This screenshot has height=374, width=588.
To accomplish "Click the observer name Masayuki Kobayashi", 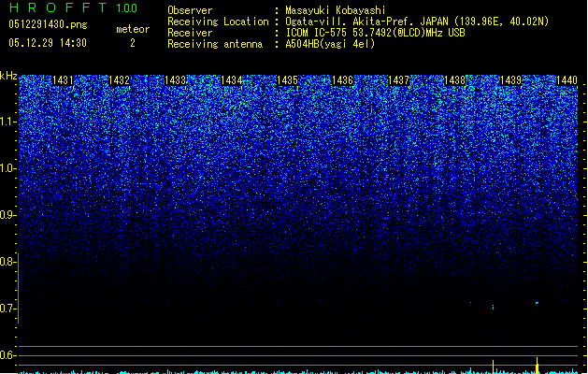I will [x=336, y=10].
